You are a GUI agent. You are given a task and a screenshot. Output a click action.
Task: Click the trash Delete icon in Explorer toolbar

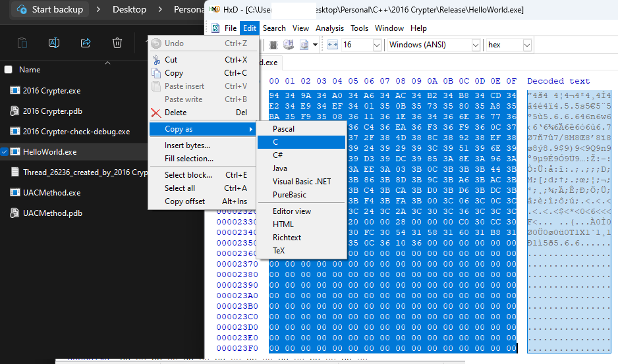pyautogui.click(x=117, y=43)
